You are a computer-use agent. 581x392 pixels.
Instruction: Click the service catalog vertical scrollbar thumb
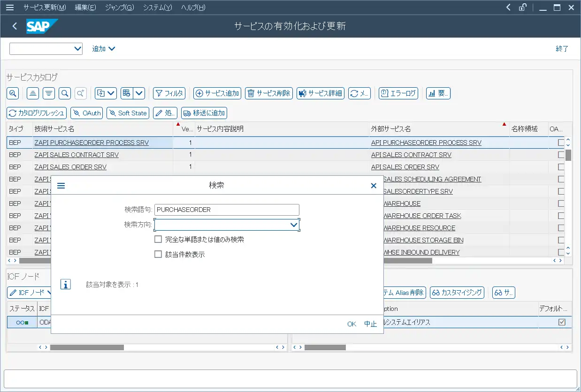point(568,155)
